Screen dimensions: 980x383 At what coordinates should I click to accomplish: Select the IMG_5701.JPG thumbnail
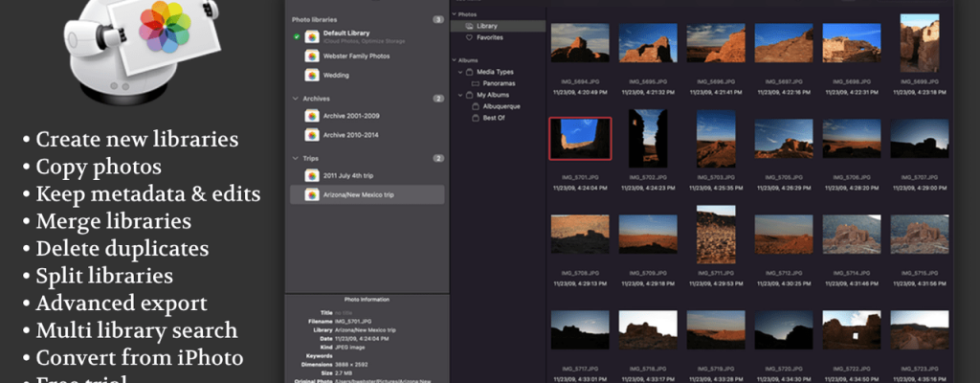click(x=580, y=138)
